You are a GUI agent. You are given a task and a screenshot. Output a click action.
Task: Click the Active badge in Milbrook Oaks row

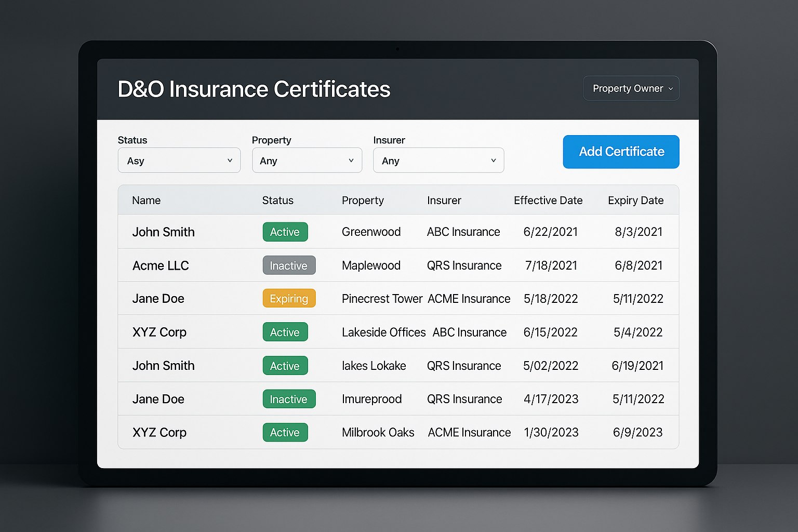(x=285, y=432)
